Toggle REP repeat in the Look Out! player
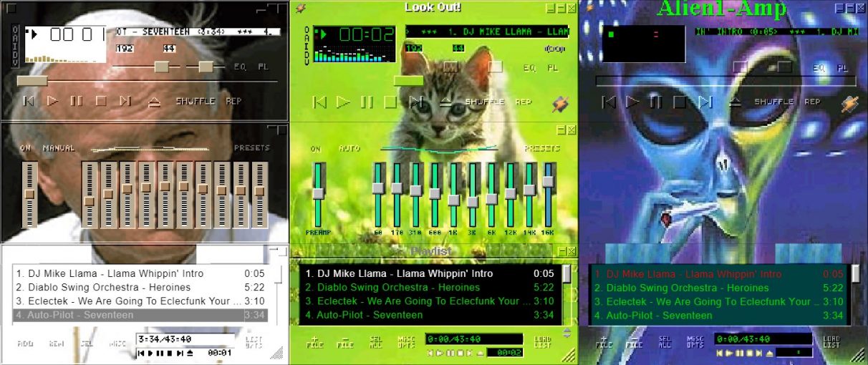This screenshot has height=365, width=868. tap(523, 102)
